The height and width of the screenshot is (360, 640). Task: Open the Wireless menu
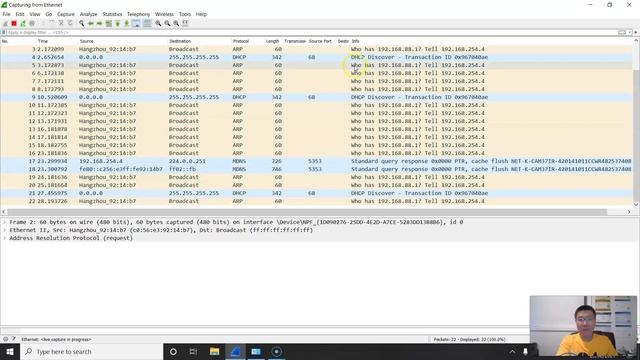tap(164, 14)
